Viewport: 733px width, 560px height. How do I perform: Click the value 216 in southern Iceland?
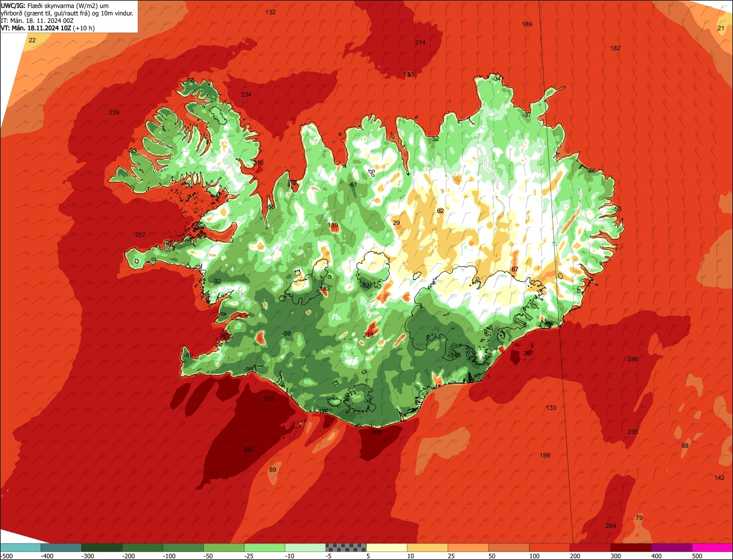coord(369,335)
